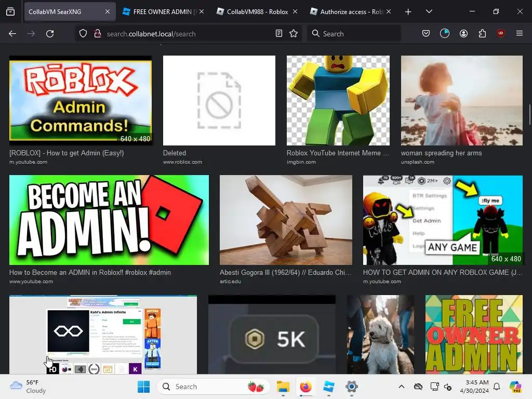Viewport: 532px width, 399px height.
Task: Click 'Roblox YouTube Internet Meme' title
Action: click(x=338, y=153)
